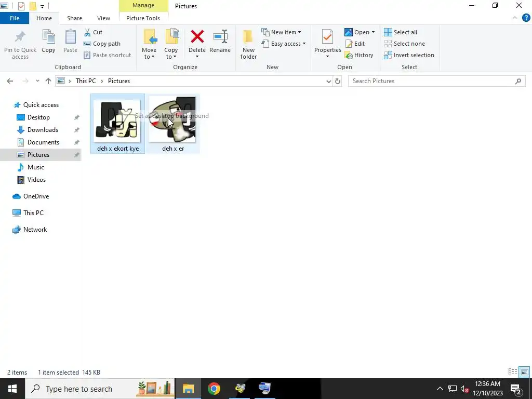This screenshot has height=399, width=532.
Task: Select the 'deh x ekort kye' picture
Action: (x=117, y=124)
